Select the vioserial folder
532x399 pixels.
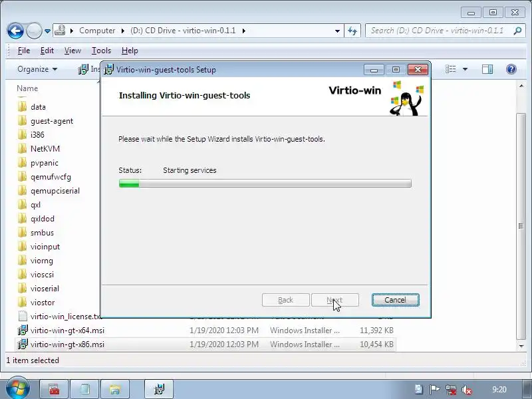45,289
